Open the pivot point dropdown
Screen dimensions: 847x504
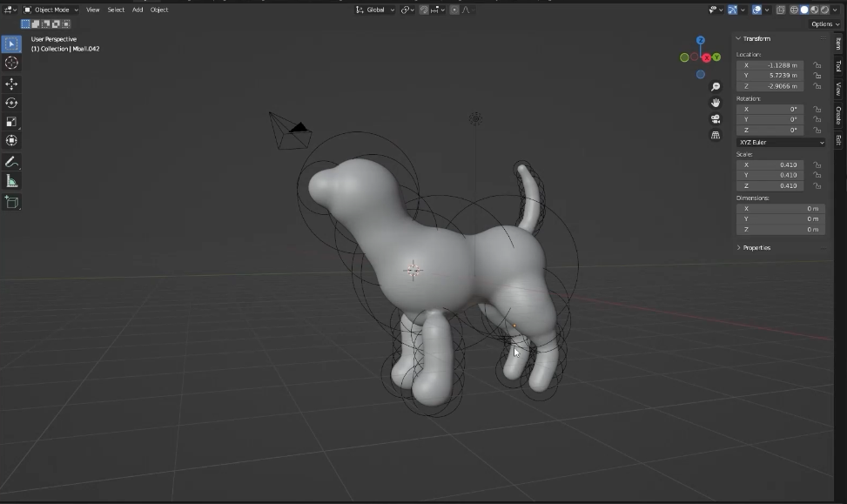tap(407, 10)
